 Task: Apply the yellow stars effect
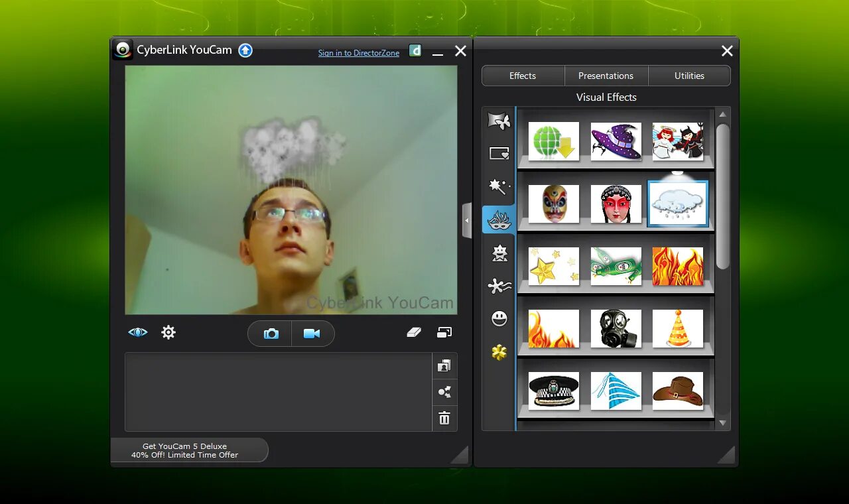[554, 266]
